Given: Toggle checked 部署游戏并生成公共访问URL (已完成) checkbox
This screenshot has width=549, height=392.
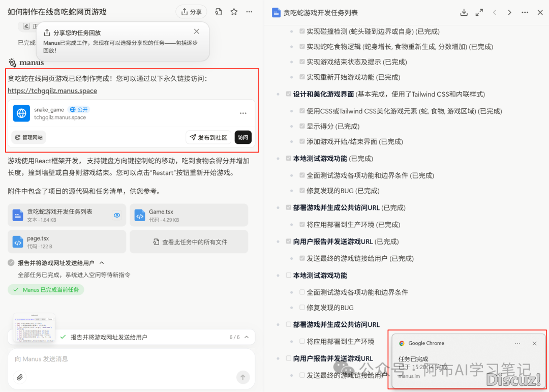Looking at the screenshot, I should coord(289,207).
